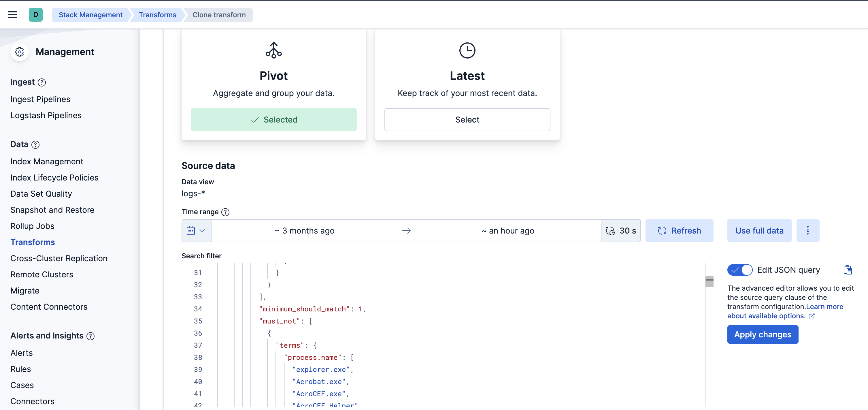Open the ~ 3 months ago start date picker
The height and width of the screenshot is (410, 868).
304,231
